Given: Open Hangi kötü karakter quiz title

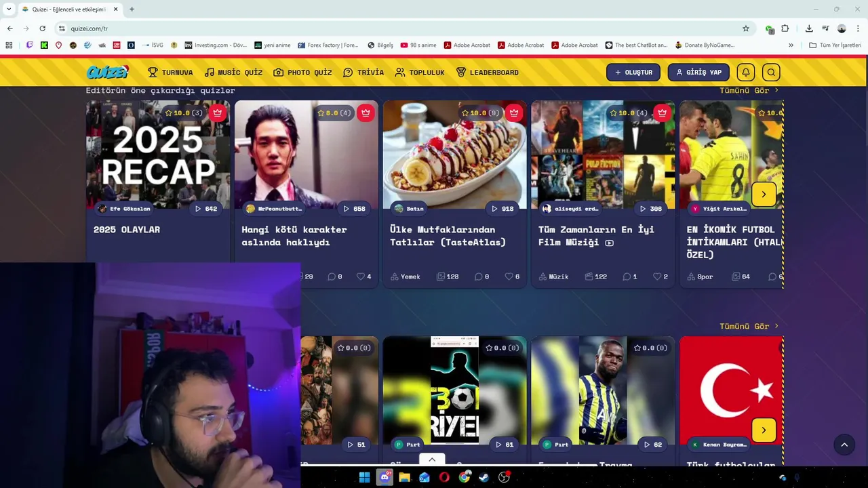Looking at the screenshot, I should [294, 236].
